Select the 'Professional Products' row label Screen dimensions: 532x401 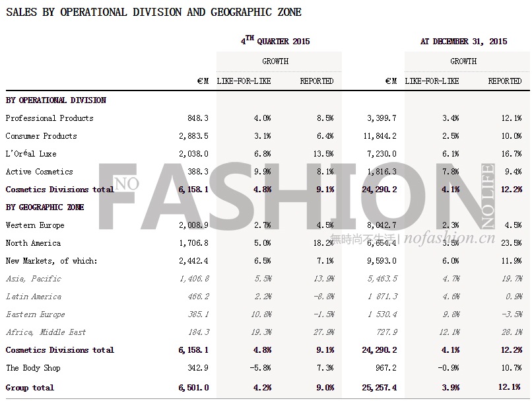[x=50, y=118]
